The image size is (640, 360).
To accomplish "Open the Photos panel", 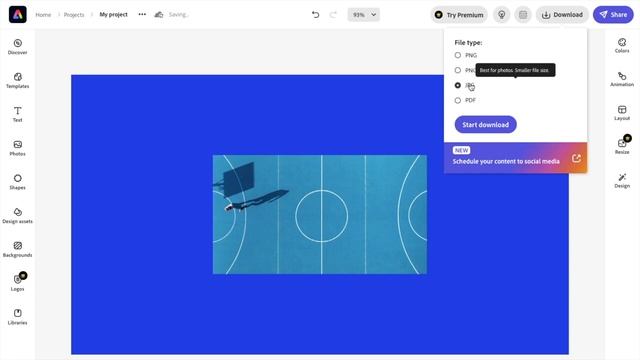I will [x=18, y=148].
